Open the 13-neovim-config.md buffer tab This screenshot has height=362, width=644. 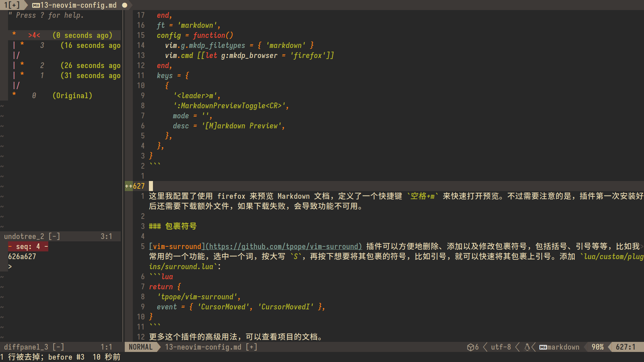78,5
